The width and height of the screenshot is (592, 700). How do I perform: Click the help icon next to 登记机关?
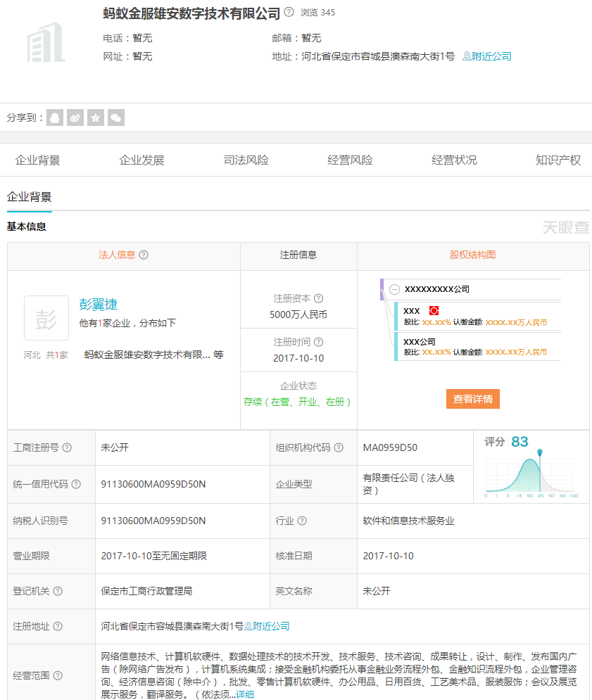pos(58,591)
